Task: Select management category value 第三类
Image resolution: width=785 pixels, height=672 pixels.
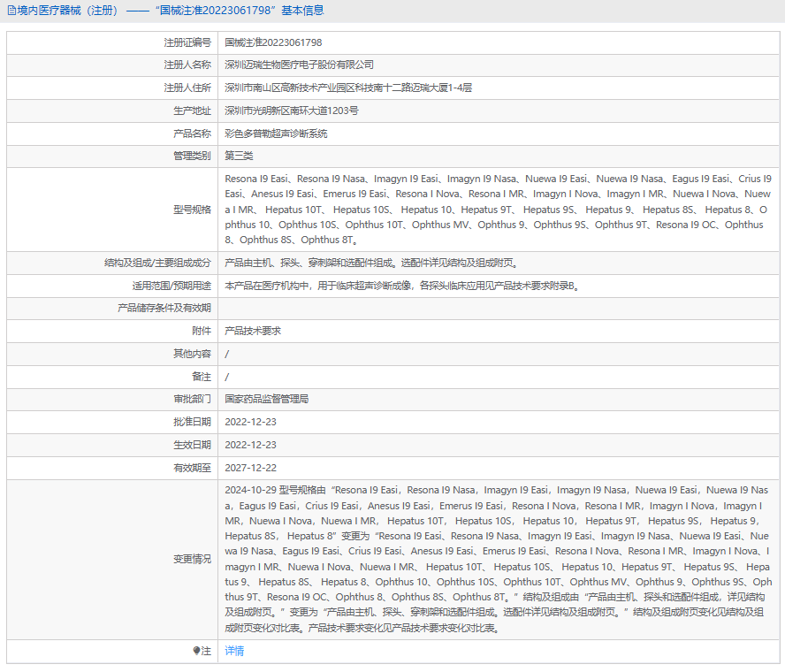Action: 239,157
